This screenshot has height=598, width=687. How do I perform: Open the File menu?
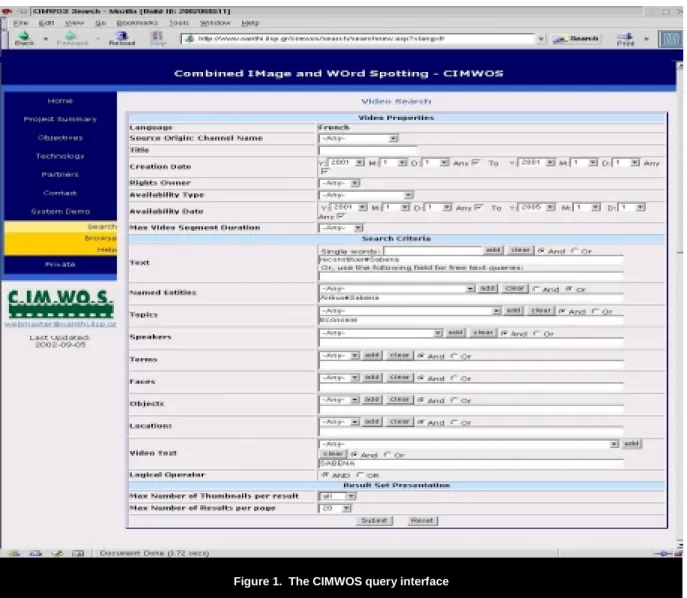[20, 23]
